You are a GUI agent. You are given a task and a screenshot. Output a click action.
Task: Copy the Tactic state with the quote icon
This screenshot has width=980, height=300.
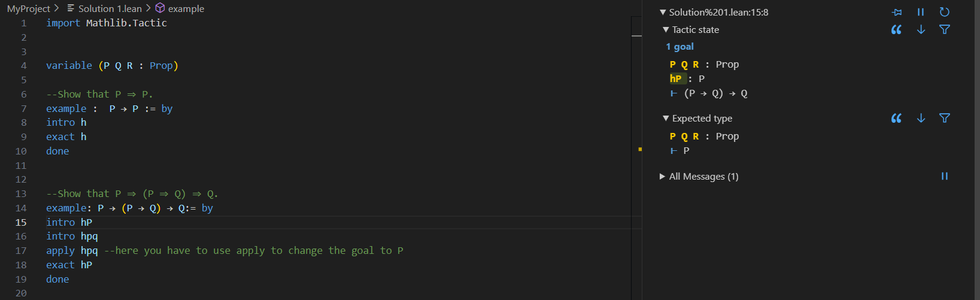[896, 29]
